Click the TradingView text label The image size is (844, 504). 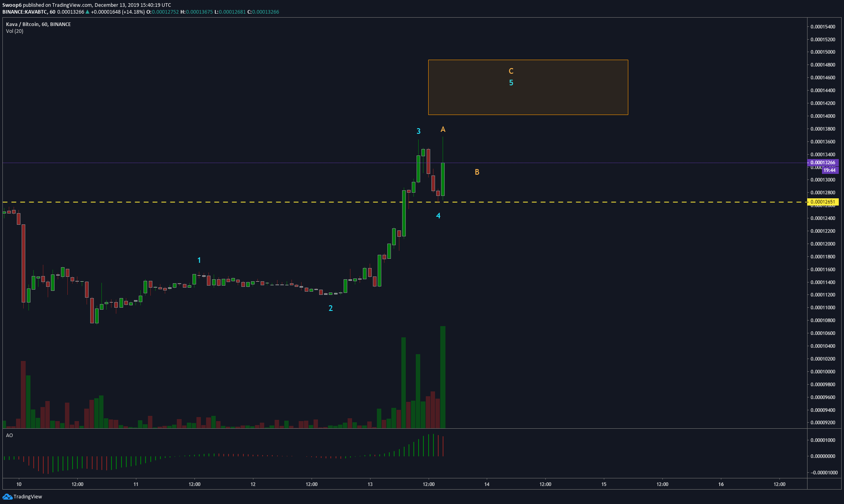(x=28, y=497)
